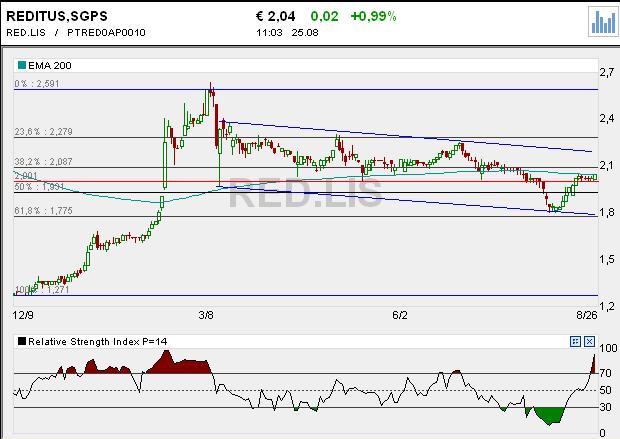
Task: Click the green oversold RSI area
Action: (x=549, y=415)
